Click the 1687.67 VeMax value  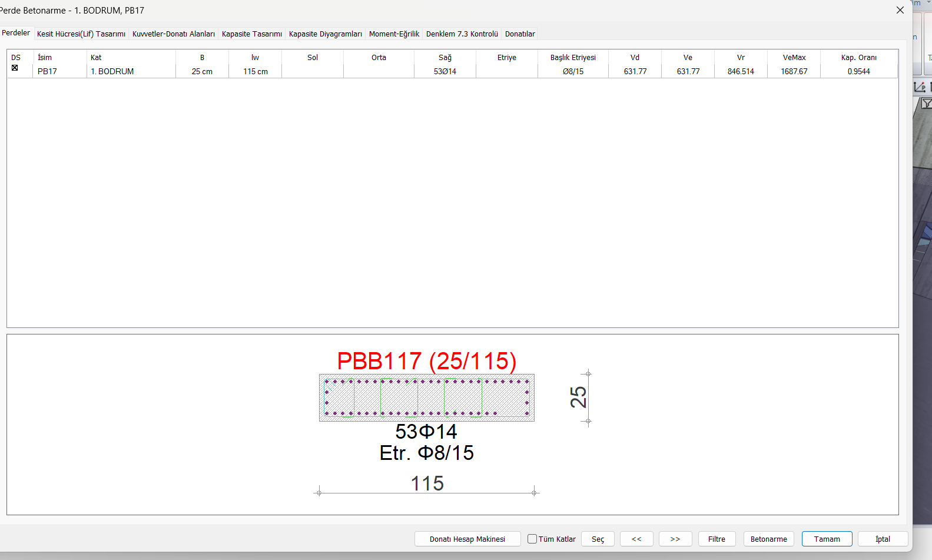tap(794, 71)
